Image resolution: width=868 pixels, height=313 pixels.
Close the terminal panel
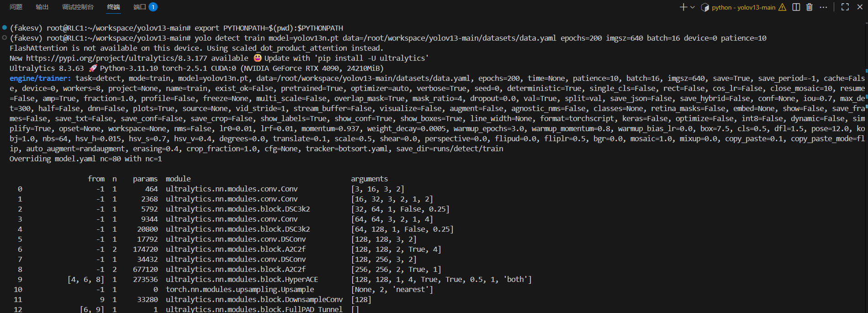click(860, 7)
